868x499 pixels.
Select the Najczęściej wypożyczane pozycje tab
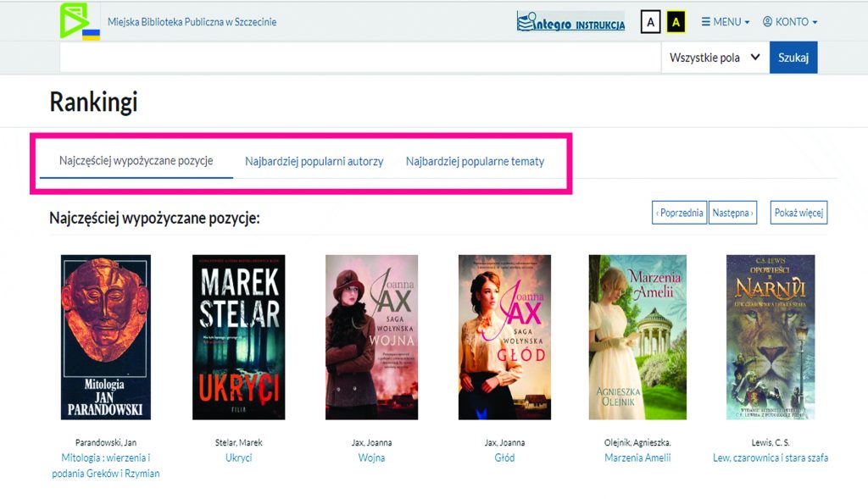[136, 161]
